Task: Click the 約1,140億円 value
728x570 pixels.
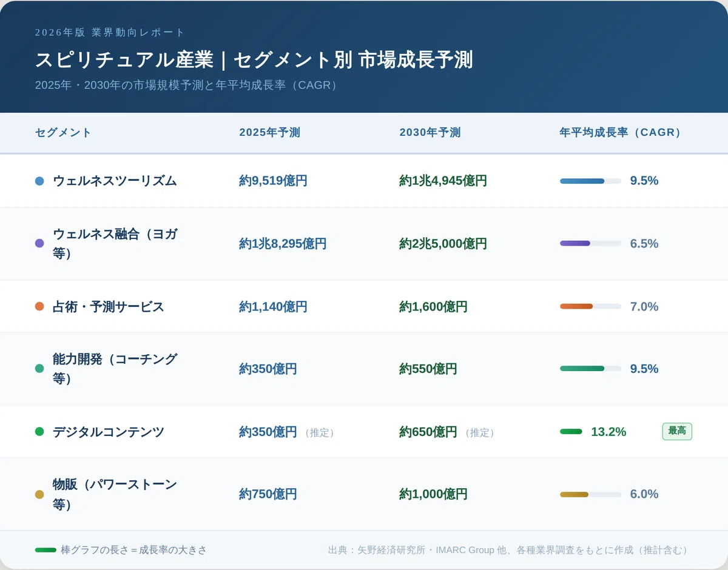Action: point(273,306)
